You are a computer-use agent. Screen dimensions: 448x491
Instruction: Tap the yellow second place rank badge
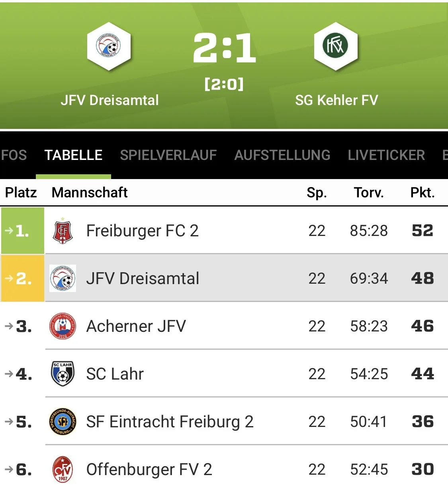[x=22, y=279]
